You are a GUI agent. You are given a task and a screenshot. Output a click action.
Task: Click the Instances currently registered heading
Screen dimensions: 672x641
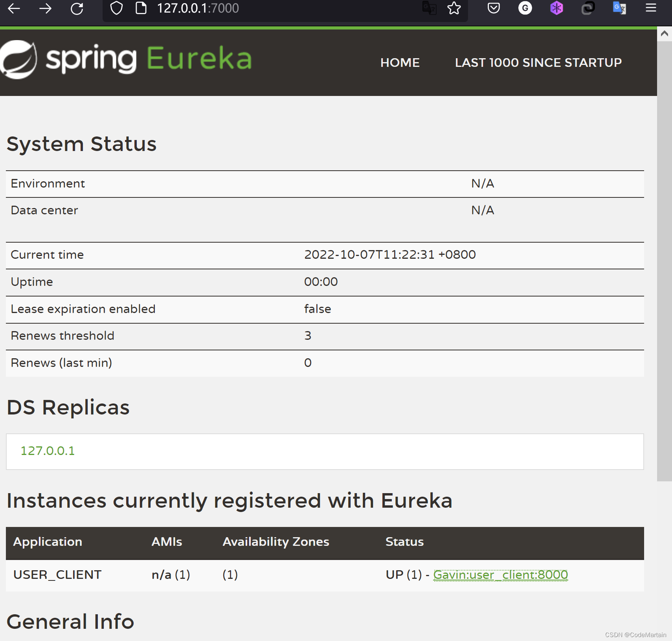pos(230,501)
